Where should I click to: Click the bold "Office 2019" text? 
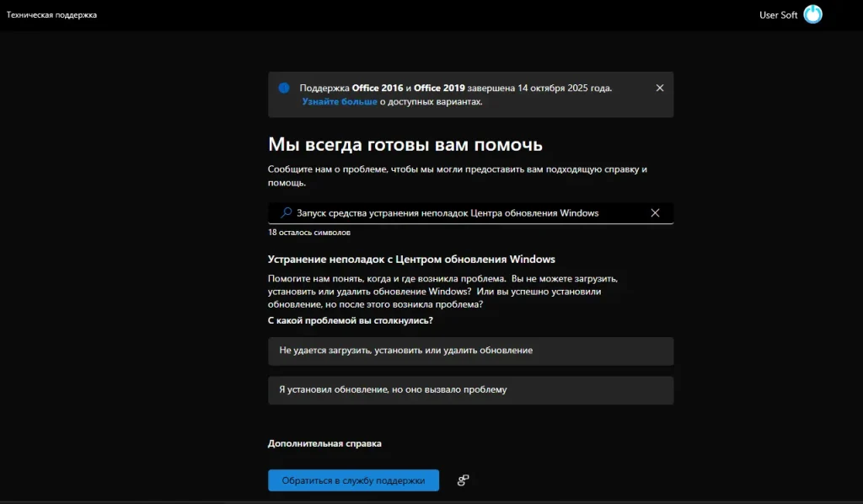click(x=440, y=88)
